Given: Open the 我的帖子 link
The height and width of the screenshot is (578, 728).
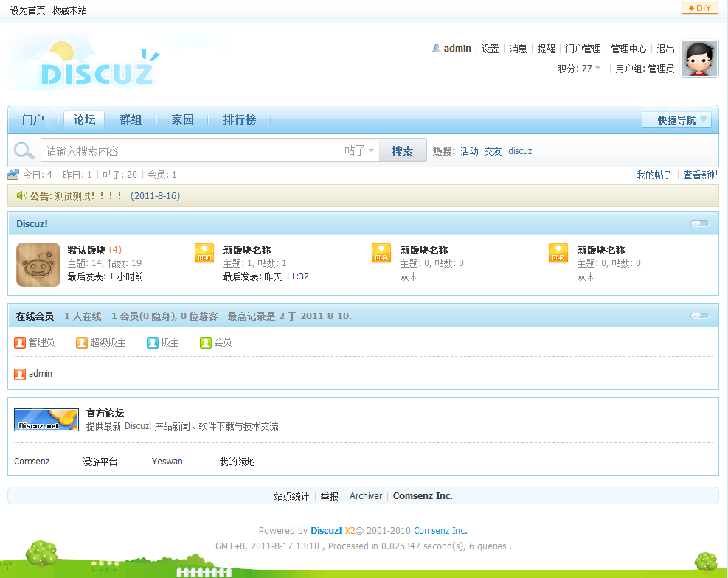Looking at the screenshot, I should tap(654, 175).
